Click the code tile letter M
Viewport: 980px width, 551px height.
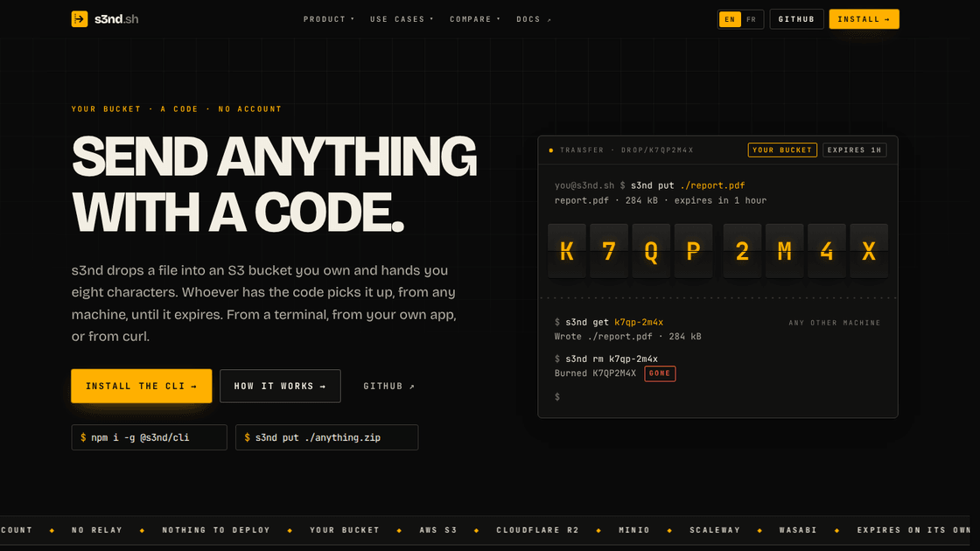coord(784,251)
